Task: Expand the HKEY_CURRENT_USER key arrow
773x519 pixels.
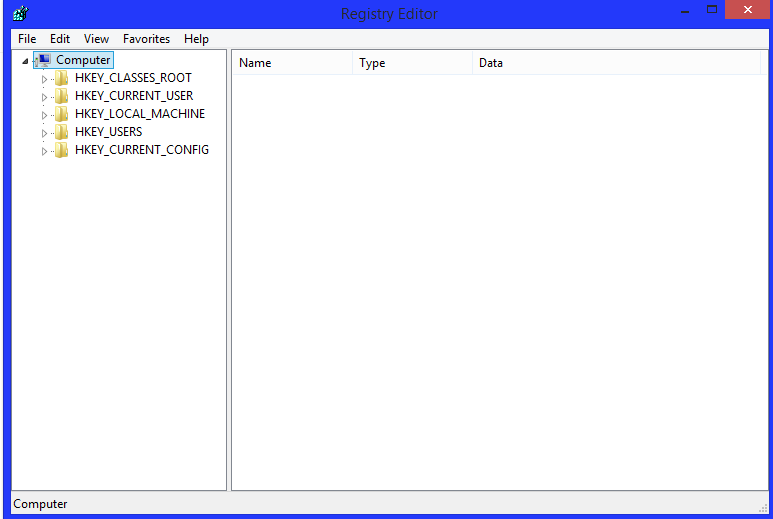Action: click(x=44, y=97)
